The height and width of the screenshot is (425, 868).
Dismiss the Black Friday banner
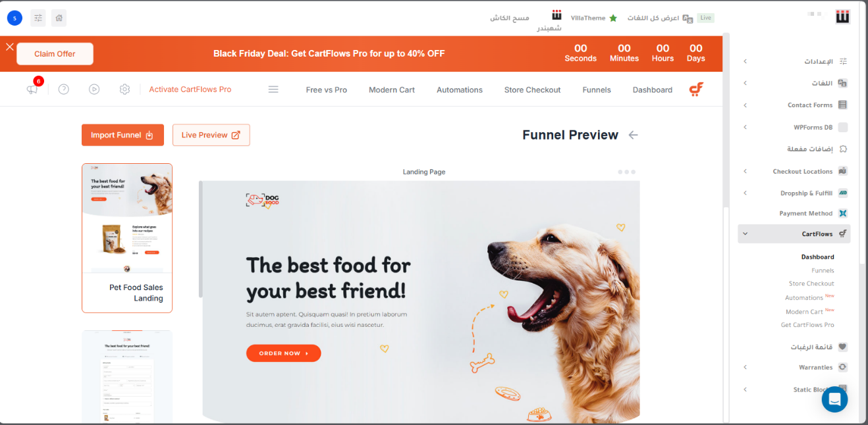click(9, 47)
